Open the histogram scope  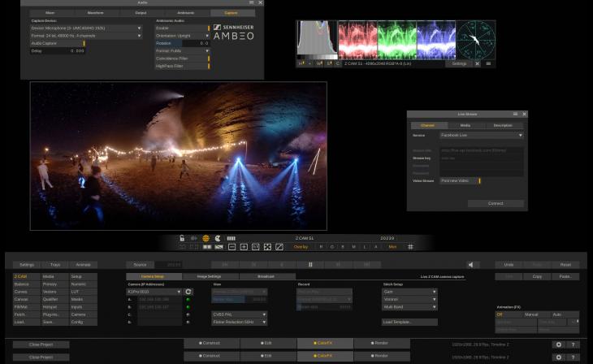317,40
